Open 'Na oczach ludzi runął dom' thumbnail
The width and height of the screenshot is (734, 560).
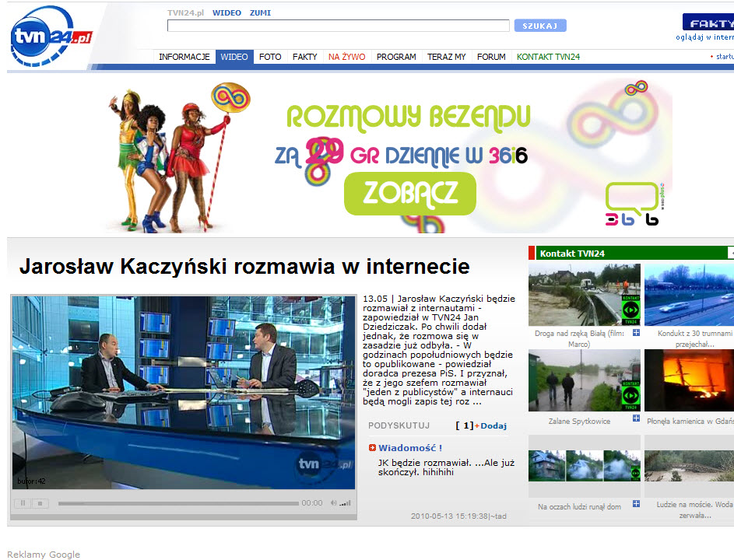point(585,466)
